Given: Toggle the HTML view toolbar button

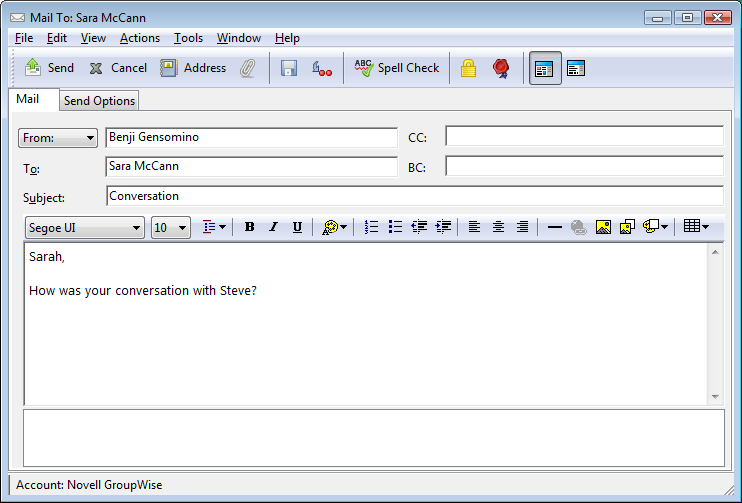Looking at the screenshot, I should (545, 69).
